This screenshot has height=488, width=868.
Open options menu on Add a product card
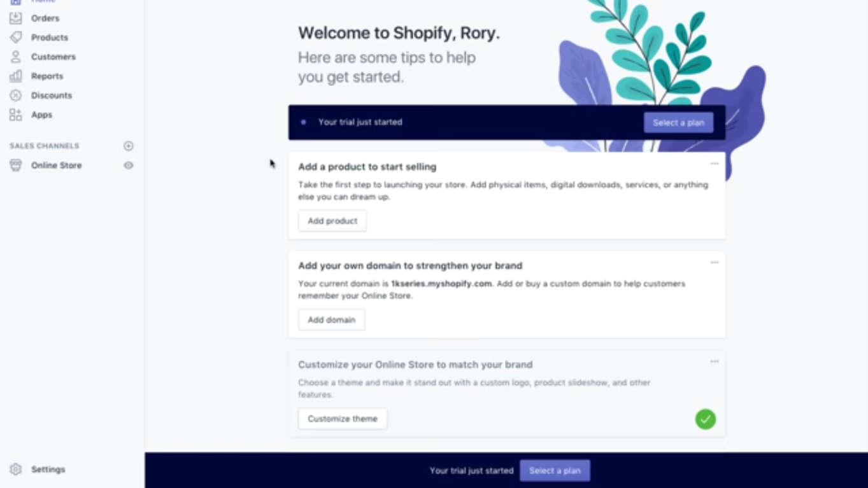[x=715, y=164]
